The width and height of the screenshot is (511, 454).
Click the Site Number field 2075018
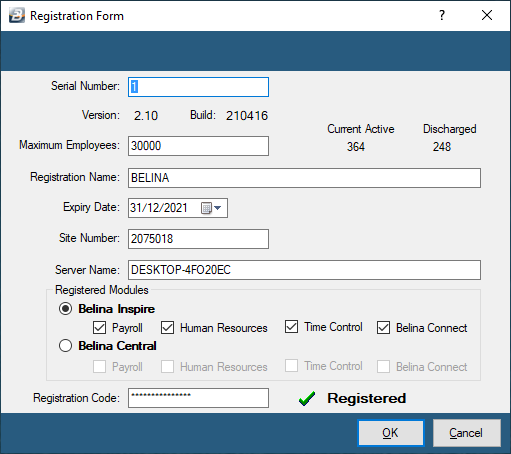[198, 239]
